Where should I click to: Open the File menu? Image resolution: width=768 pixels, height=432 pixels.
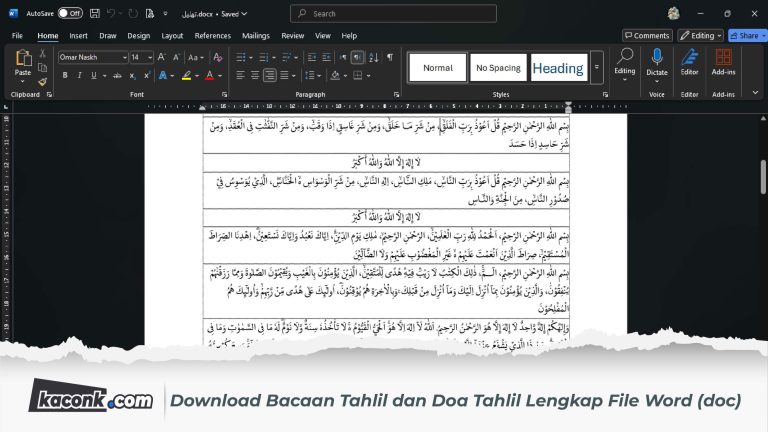pyautogui.click(x=17, y=35)
